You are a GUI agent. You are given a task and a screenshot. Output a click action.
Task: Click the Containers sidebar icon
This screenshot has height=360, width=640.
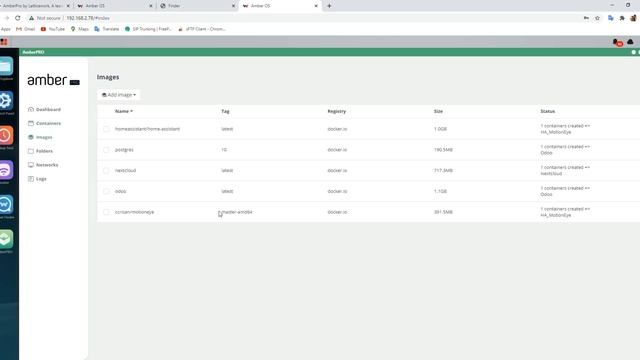click(x=31, y=123)
